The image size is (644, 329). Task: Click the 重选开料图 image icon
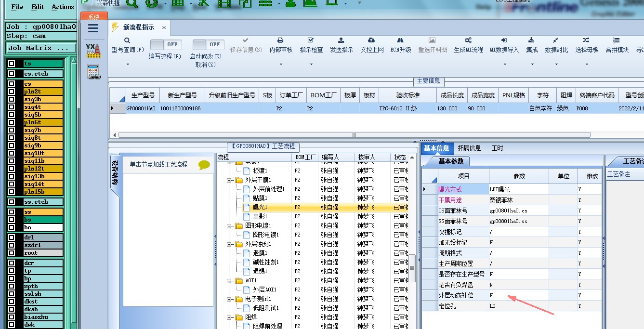432,40
